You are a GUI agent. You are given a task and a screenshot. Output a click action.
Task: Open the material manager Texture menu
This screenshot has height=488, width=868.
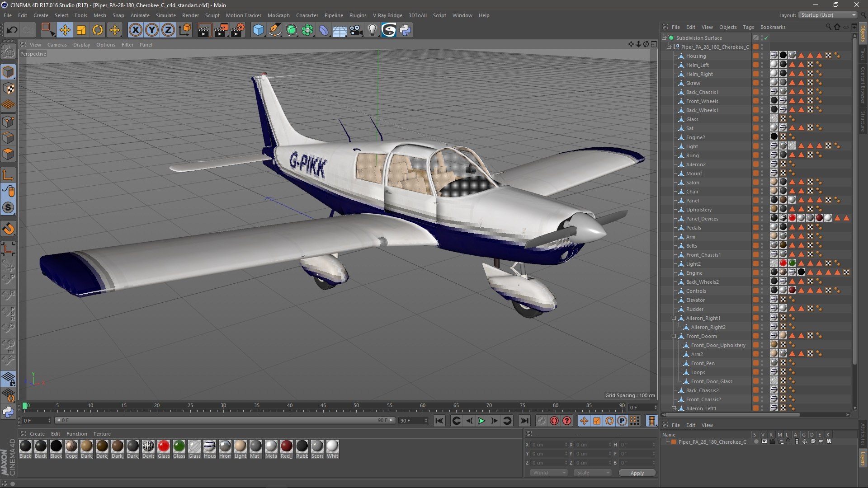(102, 434)
